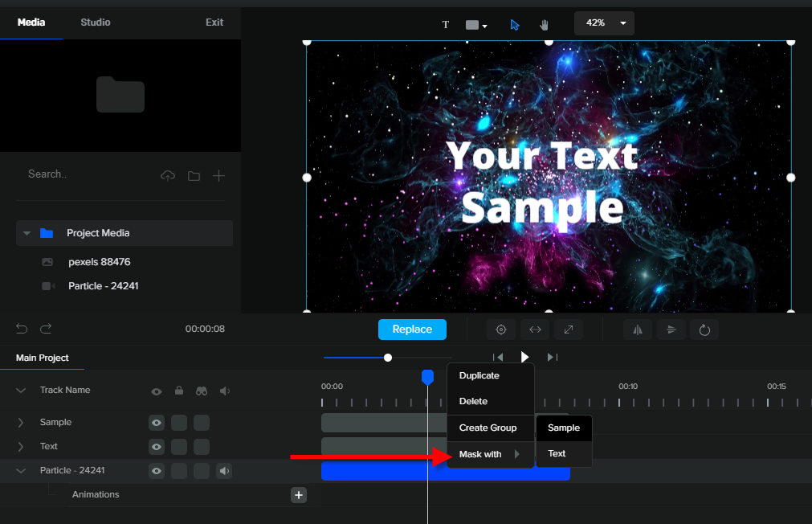Image resolution: width=812 pixels, height=524 pixels.
Task: Jump to previous frame start
Action: pyautogui.click(x=498, y=357)
